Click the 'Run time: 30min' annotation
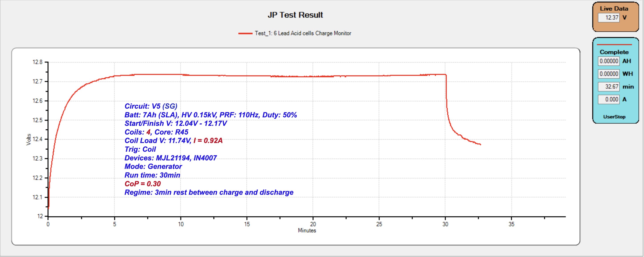644x257 pixels. [152, 175]
